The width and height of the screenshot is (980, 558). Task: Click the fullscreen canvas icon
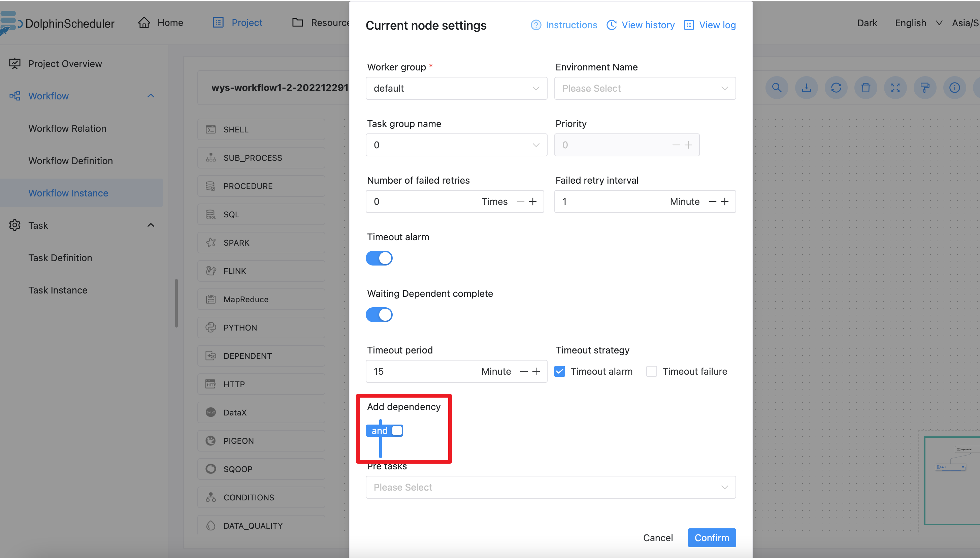coord(895,87)
